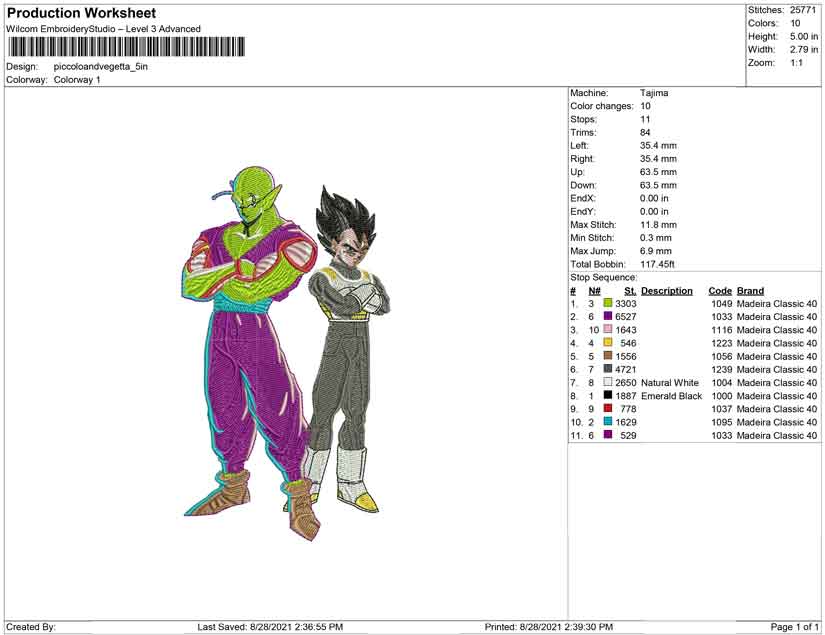Click stitch count '6527' in stop 2 row
This screenshot has width=825, height=635.
[626, 317]
